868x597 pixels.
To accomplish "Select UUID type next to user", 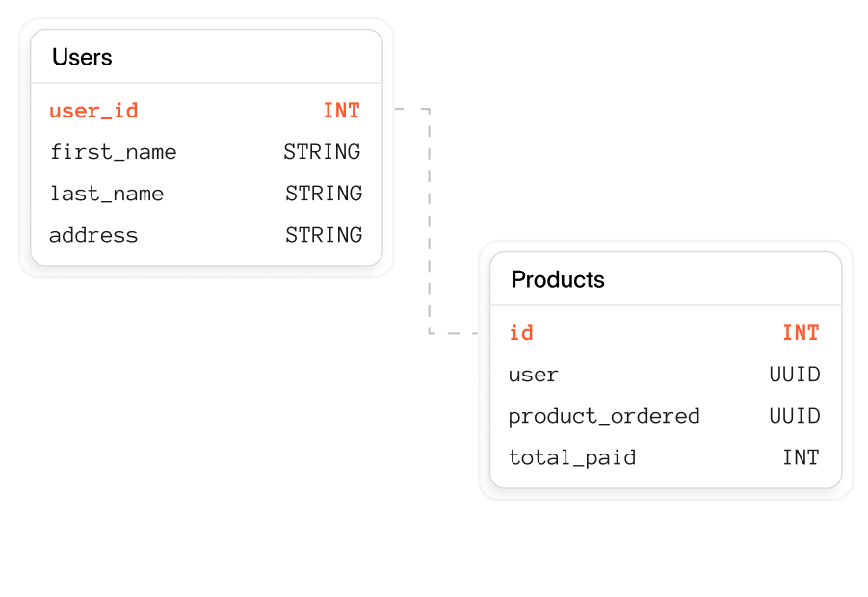I will click(795, 375).
